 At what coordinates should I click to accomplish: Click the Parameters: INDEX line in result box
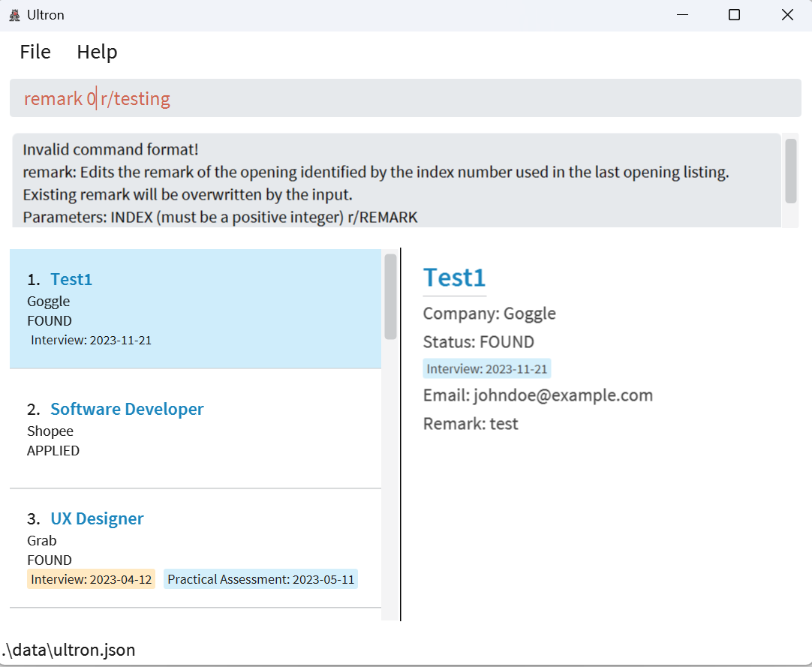(x=220, y=217)
